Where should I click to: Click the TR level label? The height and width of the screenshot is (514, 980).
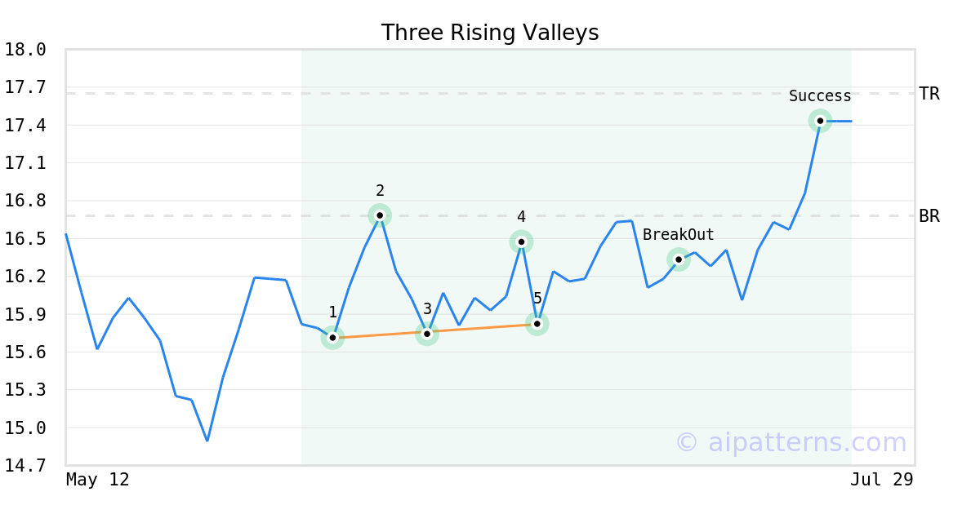[929, 94]
